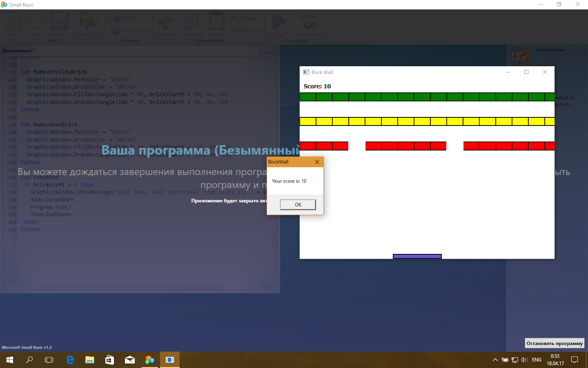
Task: Minimize the Brick Wall game window
Action: (508, 72)
